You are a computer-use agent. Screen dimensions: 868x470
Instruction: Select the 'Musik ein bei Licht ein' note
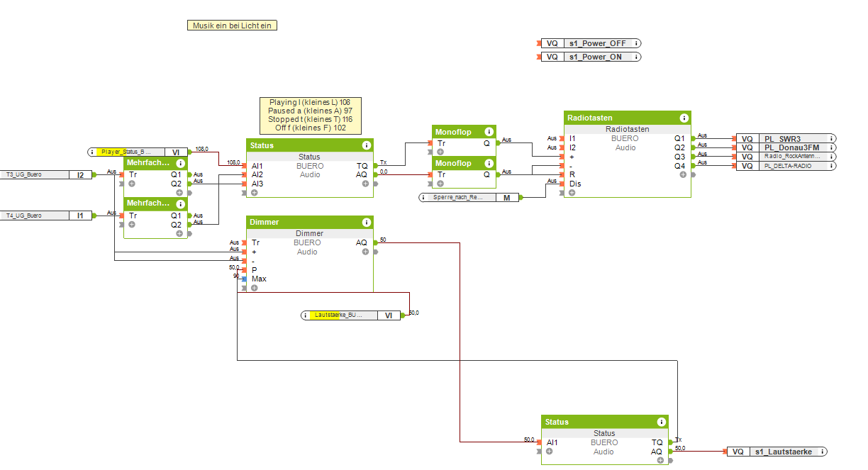pyautogui.click(x=232, y=26)
